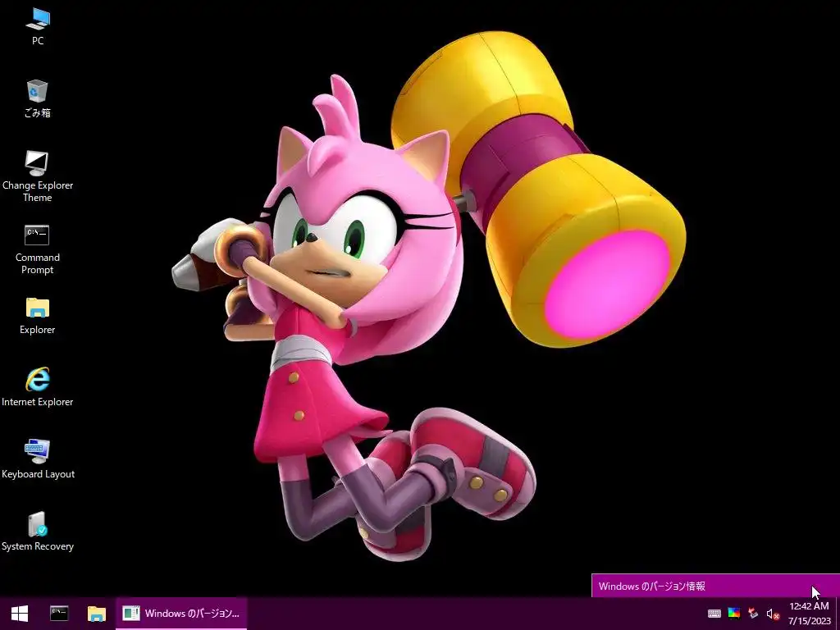This screenshot has height=630, width=840.
Task: Open the ごみ箱 recycle bin icon
Action: [x=38, y=98]
